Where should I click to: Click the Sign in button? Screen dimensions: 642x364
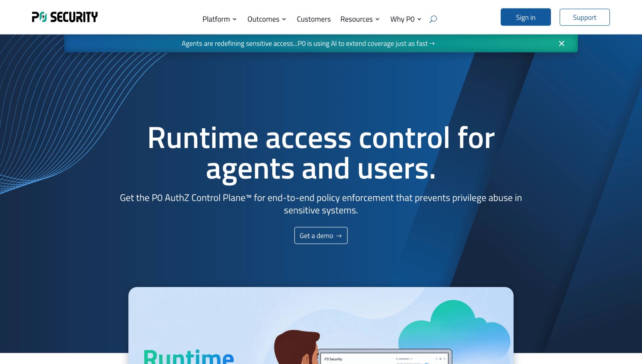pos(526,17)
